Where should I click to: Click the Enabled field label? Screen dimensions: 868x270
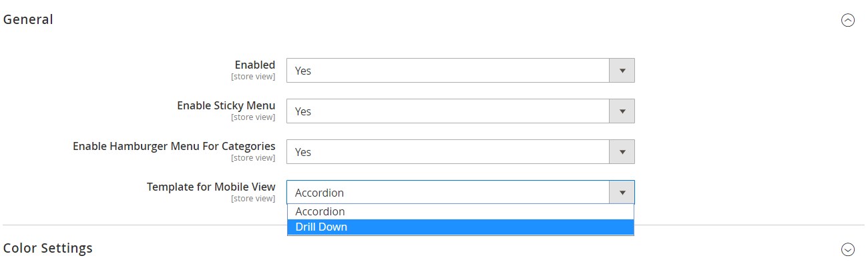(254, 65)
